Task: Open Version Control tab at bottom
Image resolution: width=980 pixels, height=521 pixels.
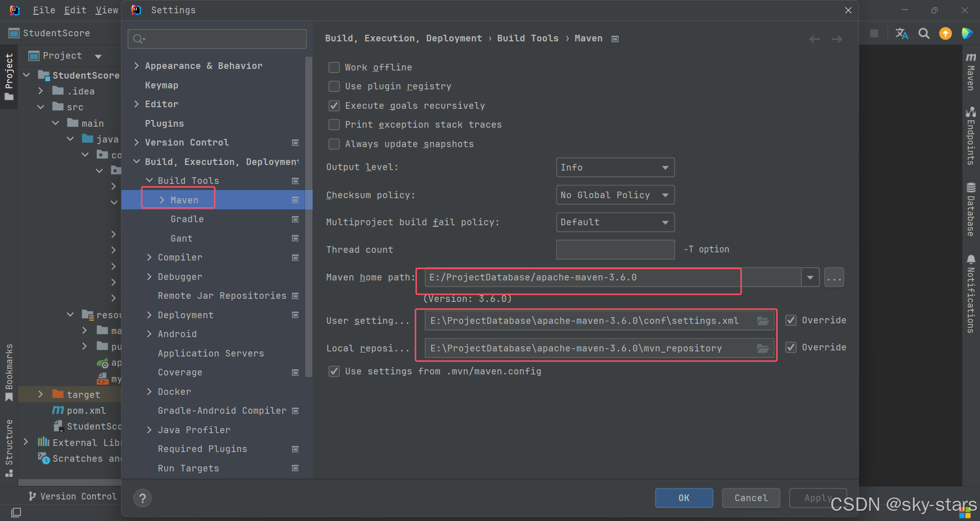Action: pyautogui.click(x=72, y=496)
